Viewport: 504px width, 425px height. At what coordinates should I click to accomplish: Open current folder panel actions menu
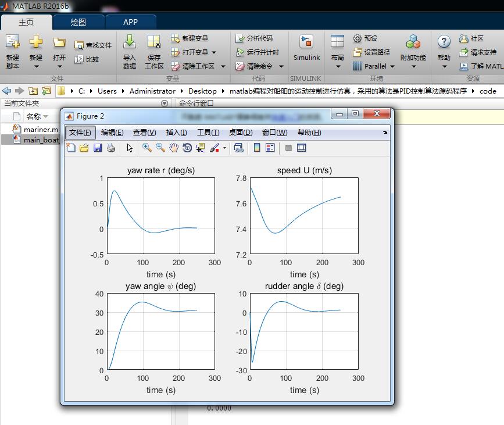click(165, 103)
